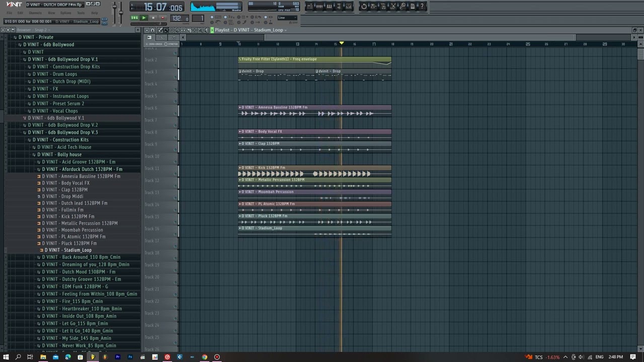This screenshot has width=644, height=362.
Task: View project info from toolbar
Action: 412,7
